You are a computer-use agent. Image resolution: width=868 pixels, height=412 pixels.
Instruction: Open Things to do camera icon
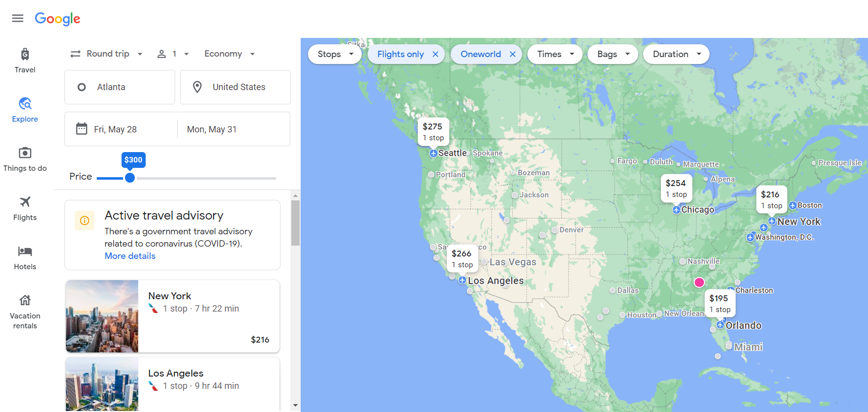(x=25, y=153)
